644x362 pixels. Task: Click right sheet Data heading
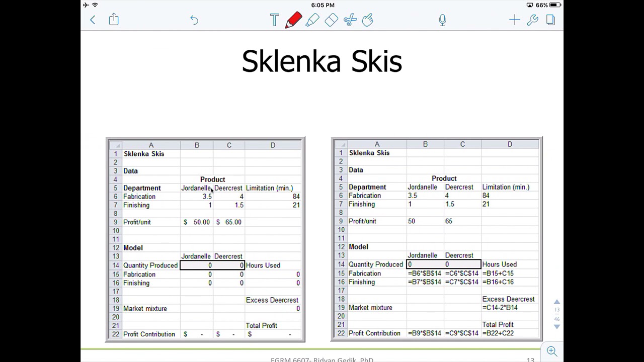pos(356,170)
